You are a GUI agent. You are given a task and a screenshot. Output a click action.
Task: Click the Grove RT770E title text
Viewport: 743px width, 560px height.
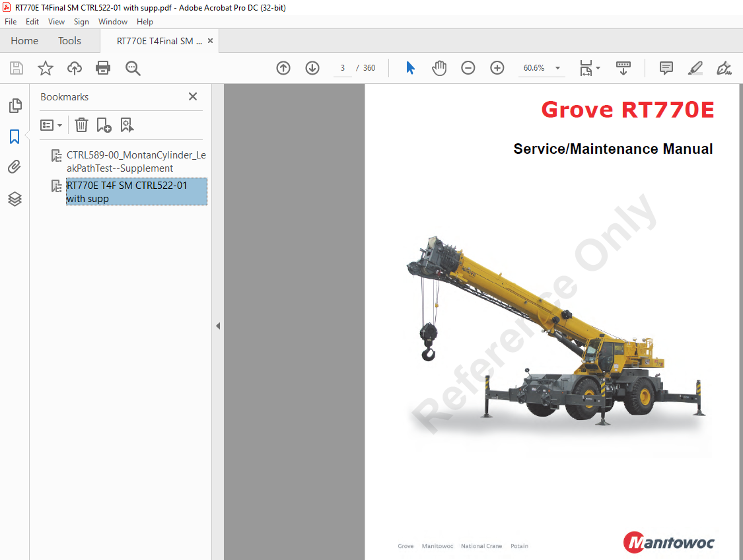tap(628, 110)
